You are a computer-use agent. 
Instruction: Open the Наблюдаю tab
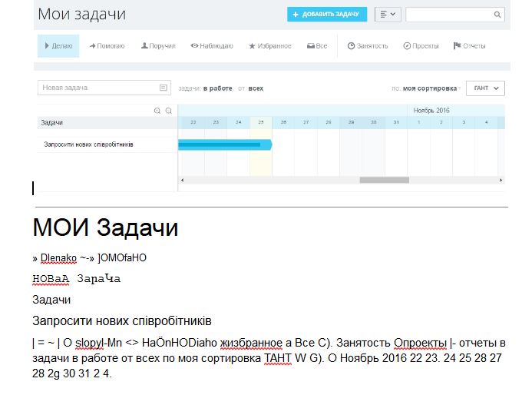click(x=212, y=46)
